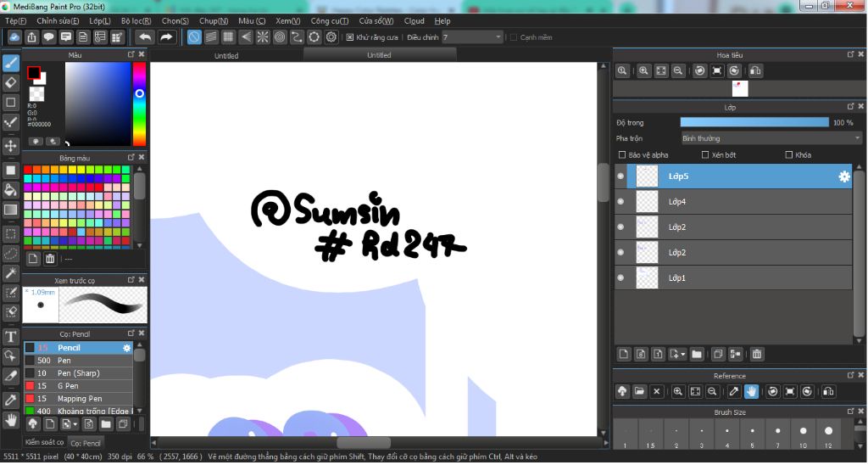Select the Eraser tool
Viewport: 868px width, 465px height.
point(10,82)
